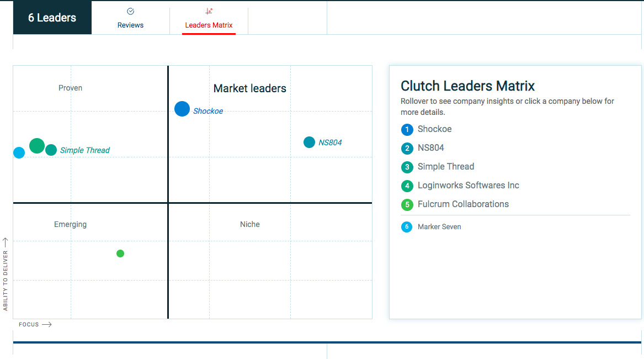This screenshot has width=644, height=359.
Task: Click the light blue Marker Seven bubble
Action: 19,152
